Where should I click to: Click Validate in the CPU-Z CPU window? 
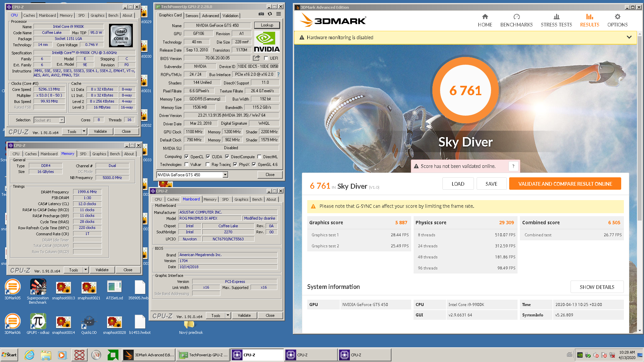(x=100, y=131)
